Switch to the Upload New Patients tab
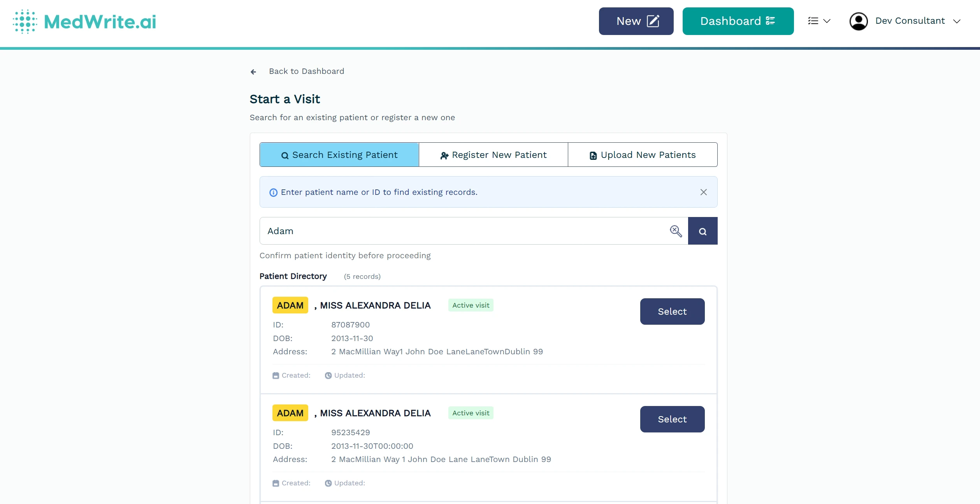The width and height of the screenshot is (980, 504). pos(642,154)
